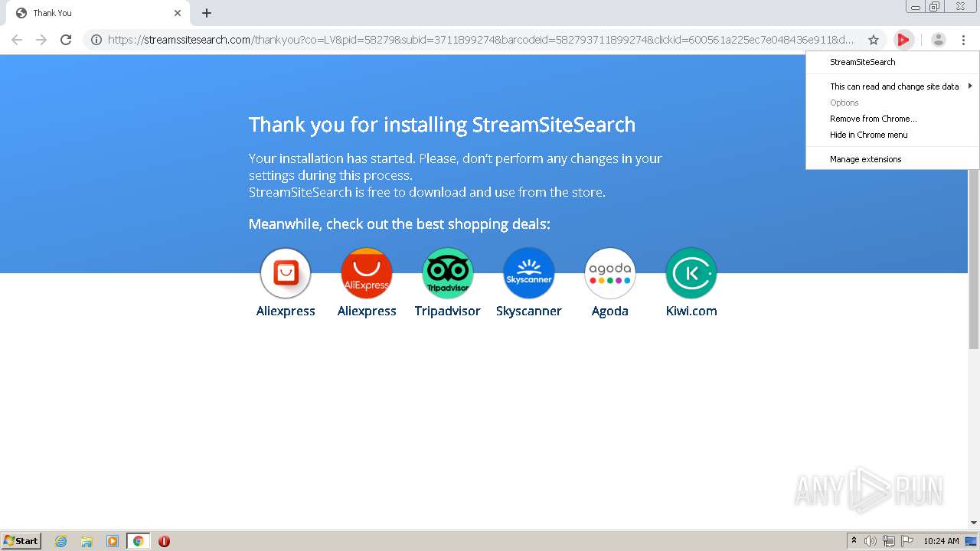Select the Thank You tab

pyautogui.click(x=98, y=13)
